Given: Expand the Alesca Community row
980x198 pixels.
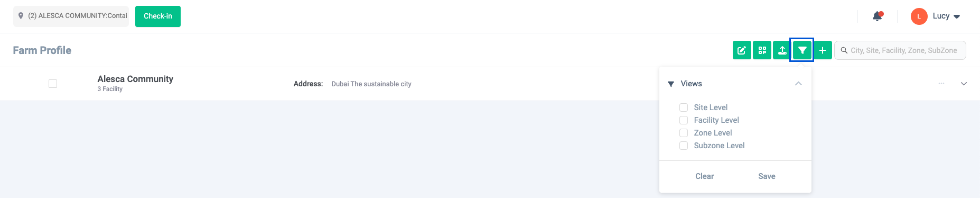Looking at the screenshot, I should click(964, 84).
